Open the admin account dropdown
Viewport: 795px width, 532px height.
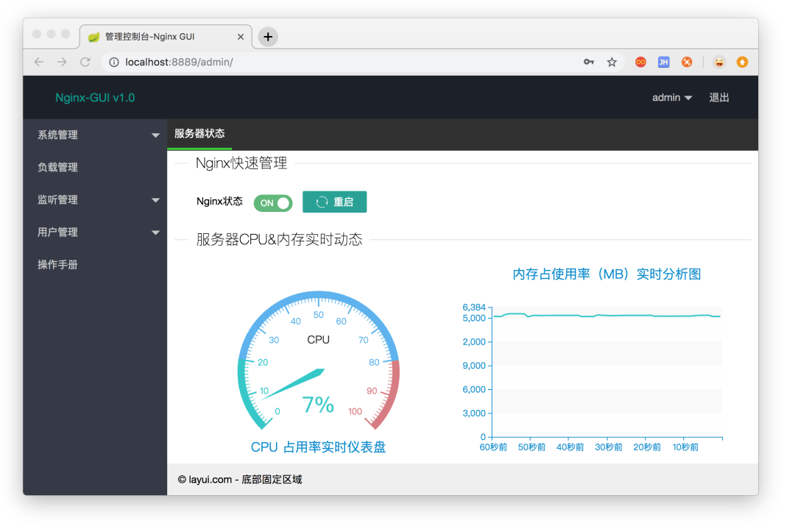pos(671,97)
